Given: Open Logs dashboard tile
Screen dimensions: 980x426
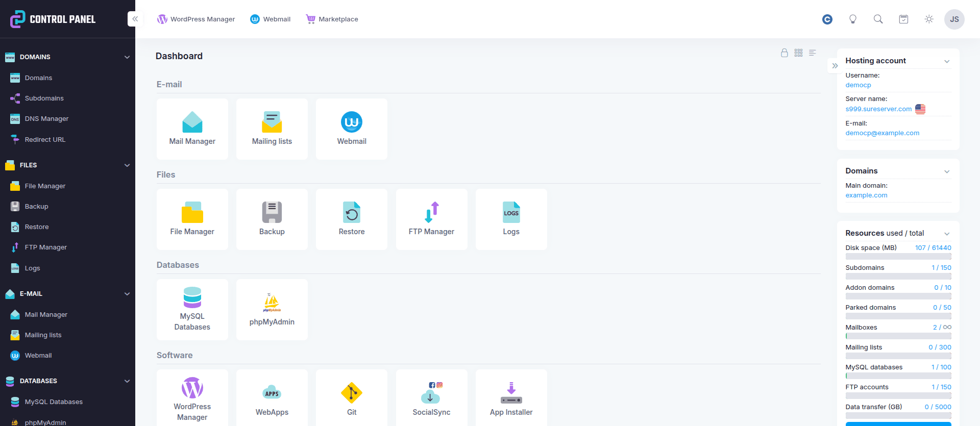Looking at the screenshot, I should (x=511, y=219).
